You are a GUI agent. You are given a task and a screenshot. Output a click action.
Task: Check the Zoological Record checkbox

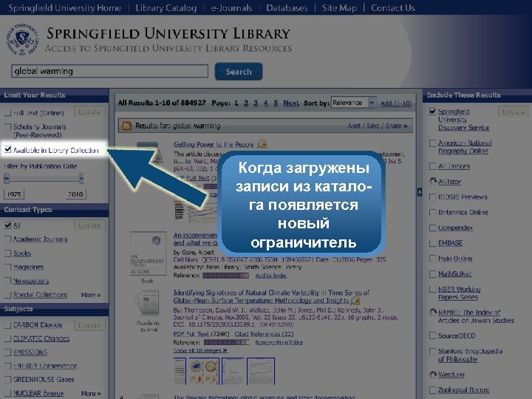432,390
